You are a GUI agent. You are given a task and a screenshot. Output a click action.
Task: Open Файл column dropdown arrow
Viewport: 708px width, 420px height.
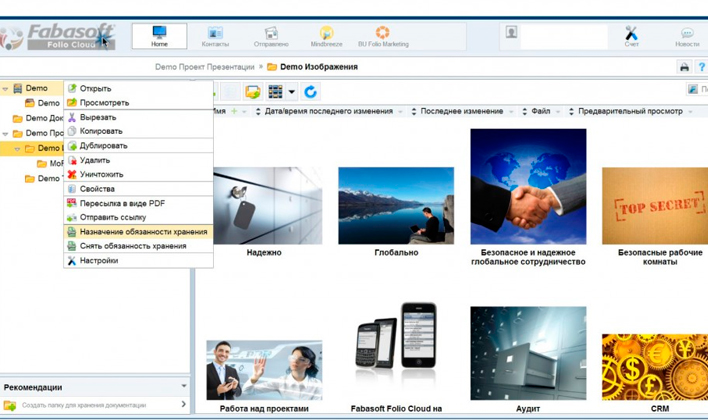pos(558,112)
